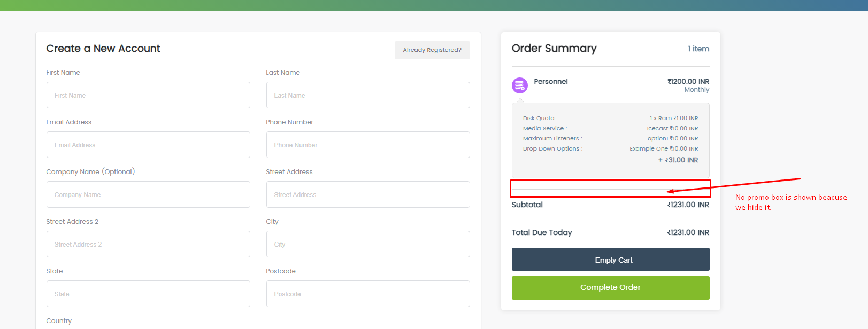The width and height of the screenshot is (868, 329).
Task: Focus the Street Address input field
Action: tap(368, 194)
